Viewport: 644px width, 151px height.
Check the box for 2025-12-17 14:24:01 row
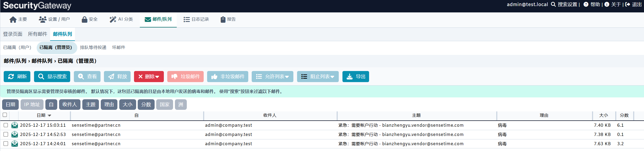pyautogui.click(x=6, y=144)
